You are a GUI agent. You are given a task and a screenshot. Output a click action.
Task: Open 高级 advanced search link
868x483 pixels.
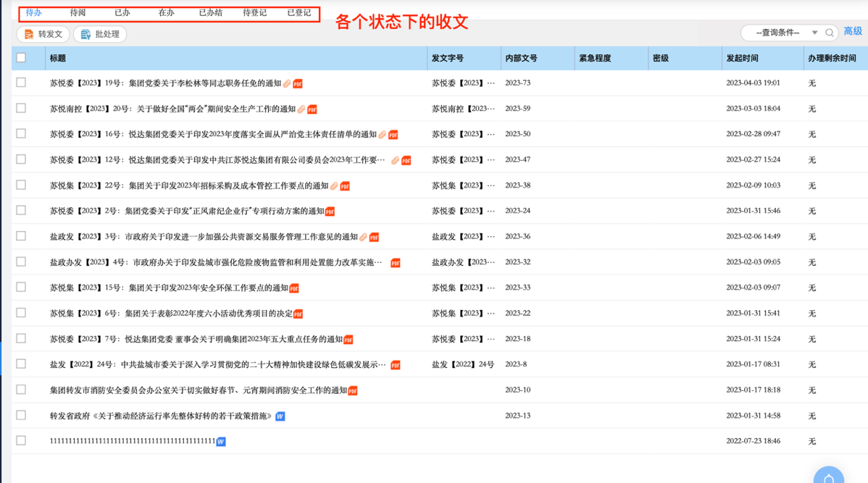(853, 32)
